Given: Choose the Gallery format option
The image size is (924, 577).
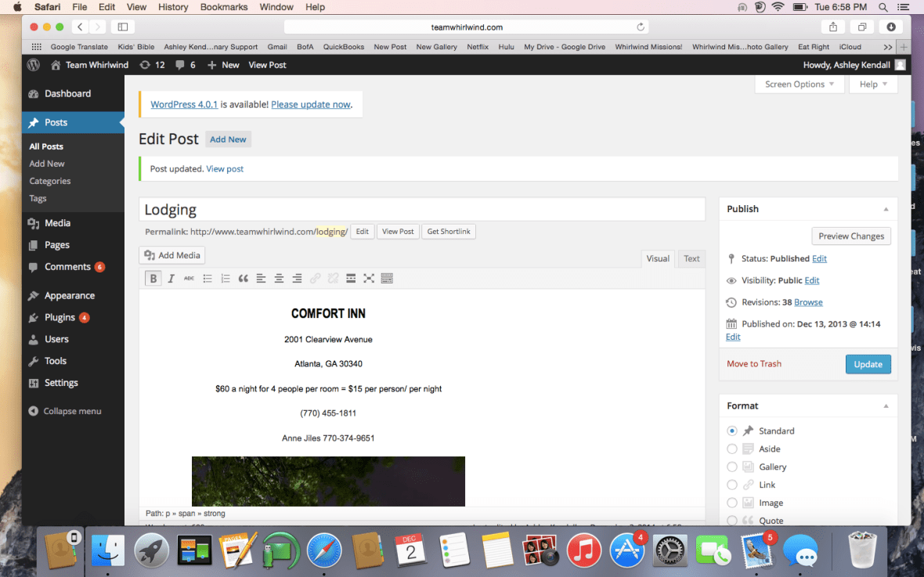Looking at the screenshot, I should [x=731, y=466].
